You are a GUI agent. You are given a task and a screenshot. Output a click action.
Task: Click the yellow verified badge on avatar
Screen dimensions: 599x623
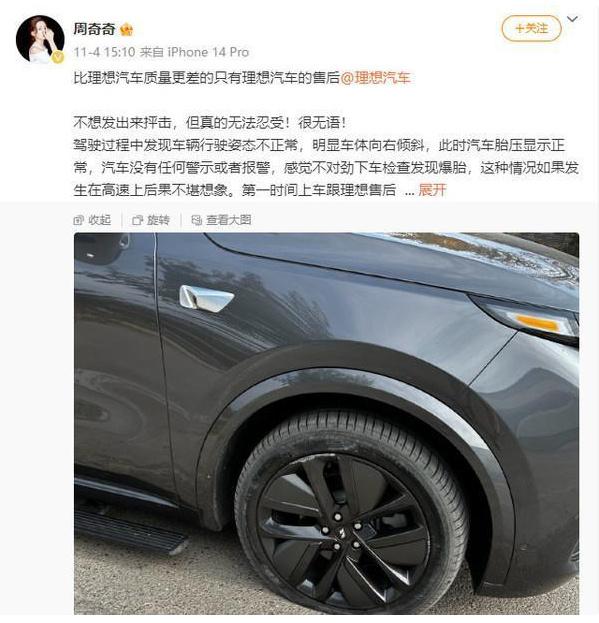(58, 57)
